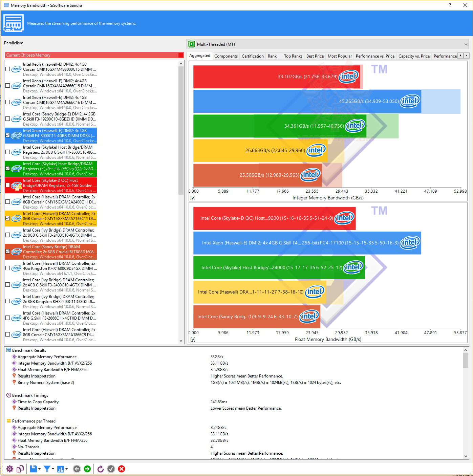This screenshot has width=473, height=476.
Task: Click the 8.24GB/s per-thread aggregate value
Action: click(218, 427)
